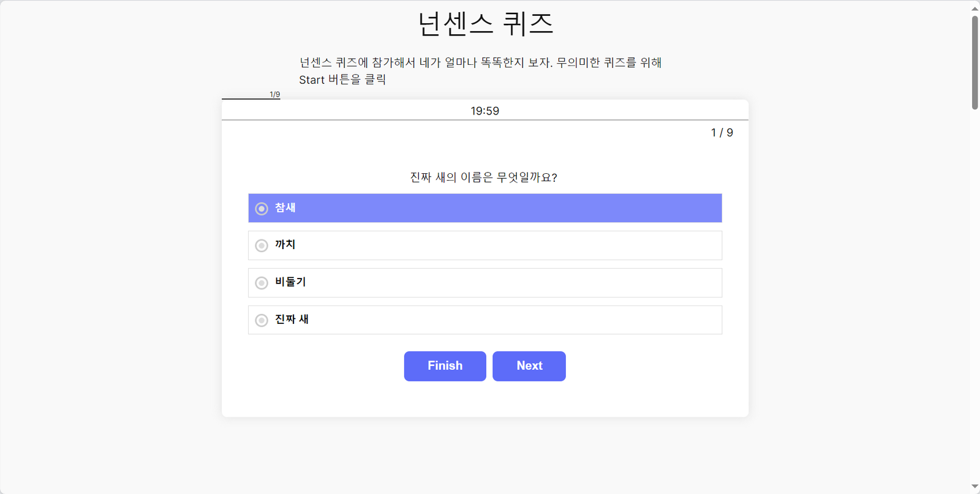Click the 넌센스 퀴즈 page title

(485, 24)
